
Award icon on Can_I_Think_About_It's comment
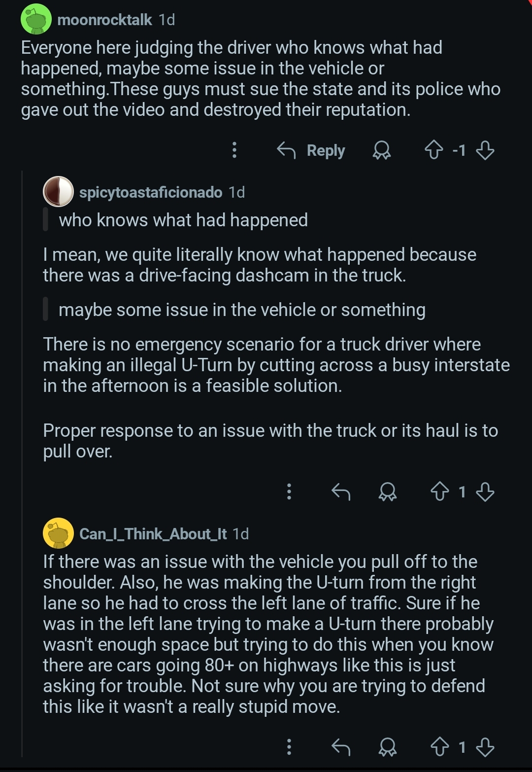[388, 747]
